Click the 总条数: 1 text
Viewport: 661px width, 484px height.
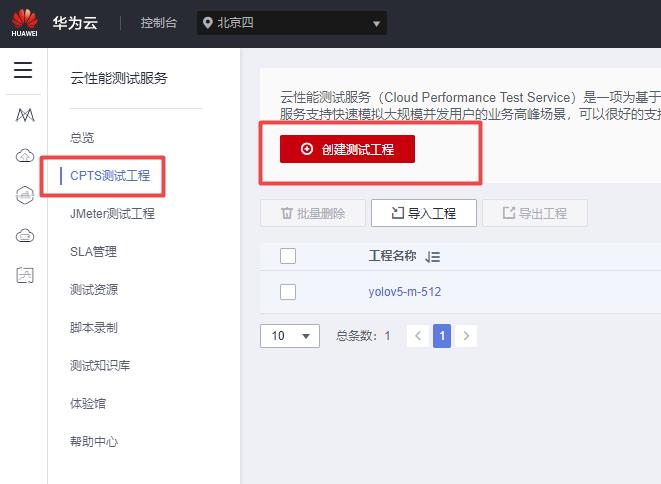tap(363, 336)
